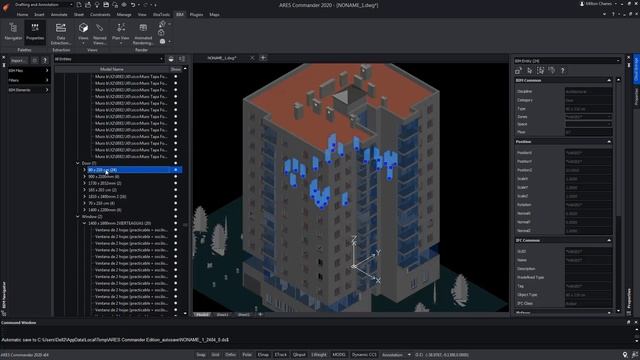Toggle visibility dot of Window (2) group
Screen dimensions: 640x360
[176, 217]
